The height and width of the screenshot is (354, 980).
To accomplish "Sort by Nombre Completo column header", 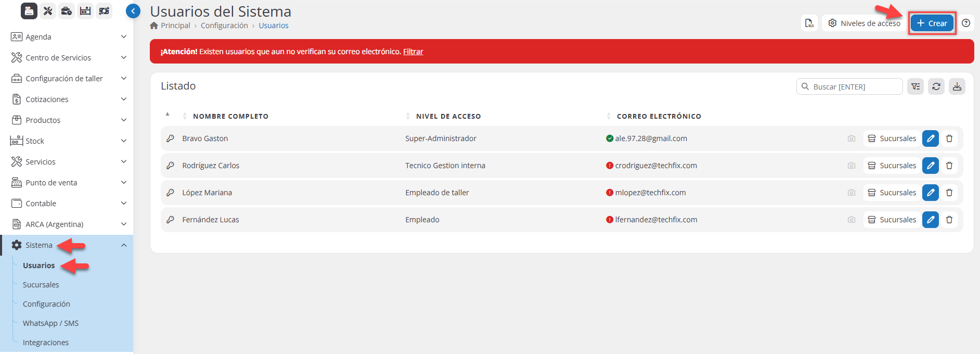I will pos(230,116).
